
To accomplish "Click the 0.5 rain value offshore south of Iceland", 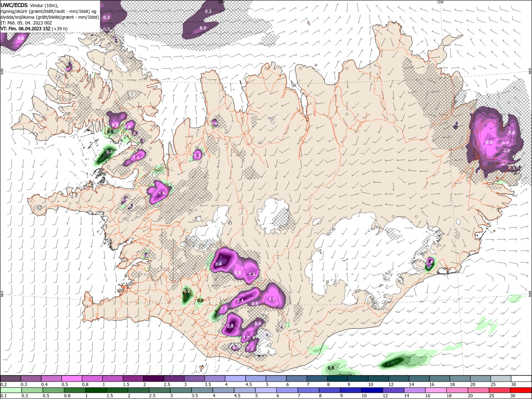I will [331, 368].
